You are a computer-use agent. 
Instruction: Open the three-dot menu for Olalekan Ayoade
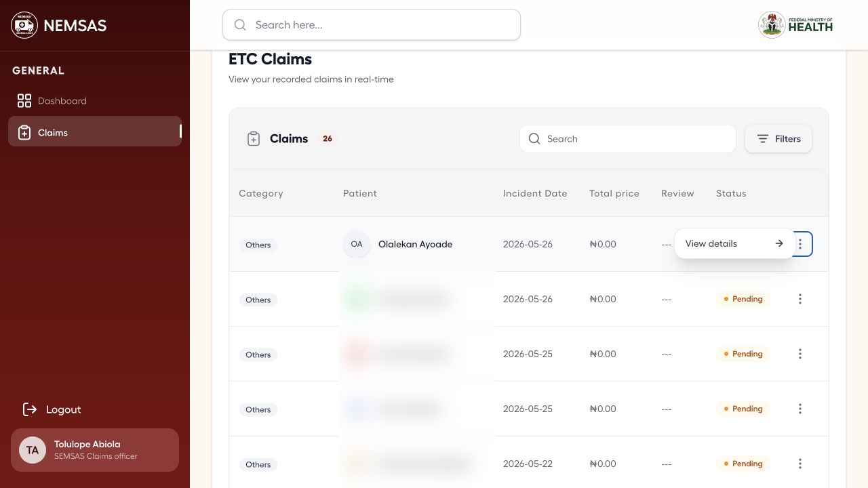(800, 244)
